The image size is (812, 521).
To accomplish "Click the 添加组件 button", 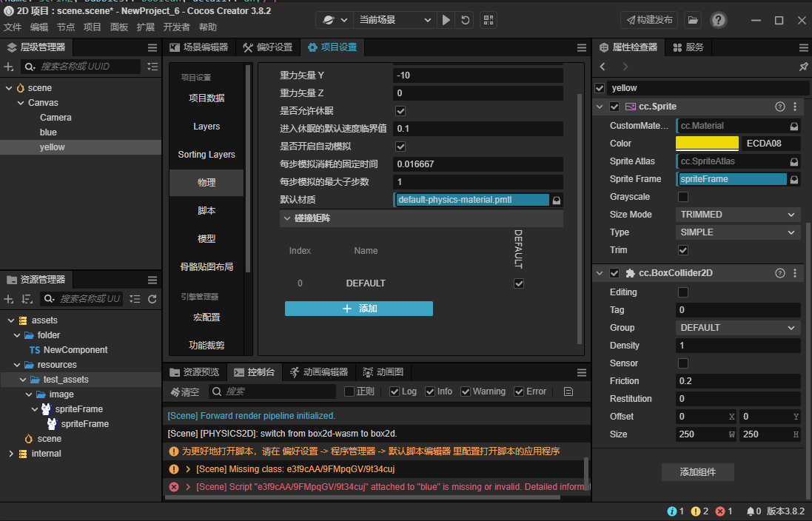I will (x=697, y=471).
